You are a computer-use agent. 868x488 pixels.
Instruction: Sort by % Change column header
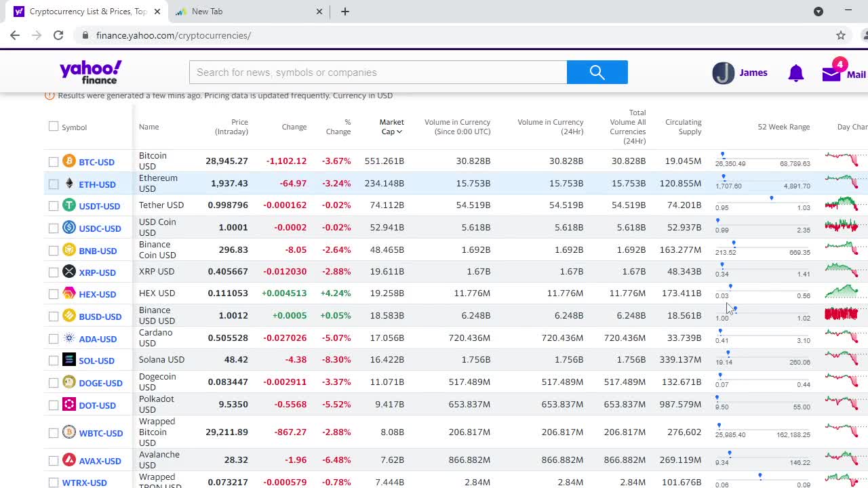coord(338,127)
